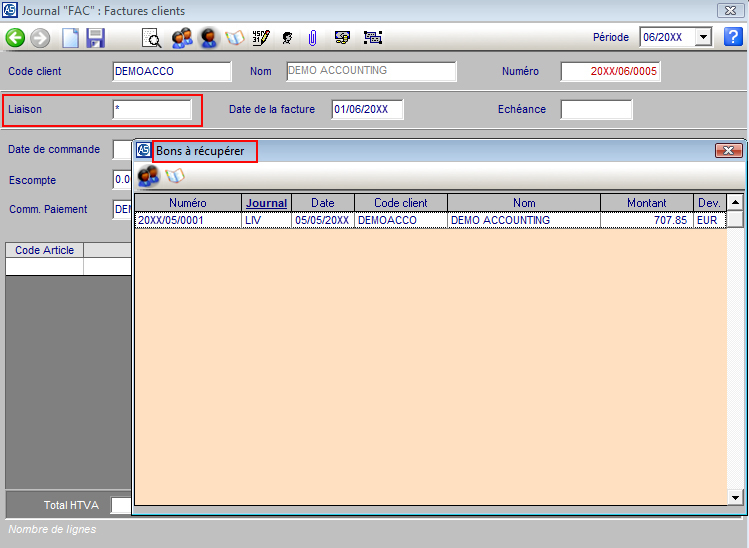The height and width of the screenshot is (548, 749).
Task: Click the Total HTVA field
Action: (x=121, y=505)
